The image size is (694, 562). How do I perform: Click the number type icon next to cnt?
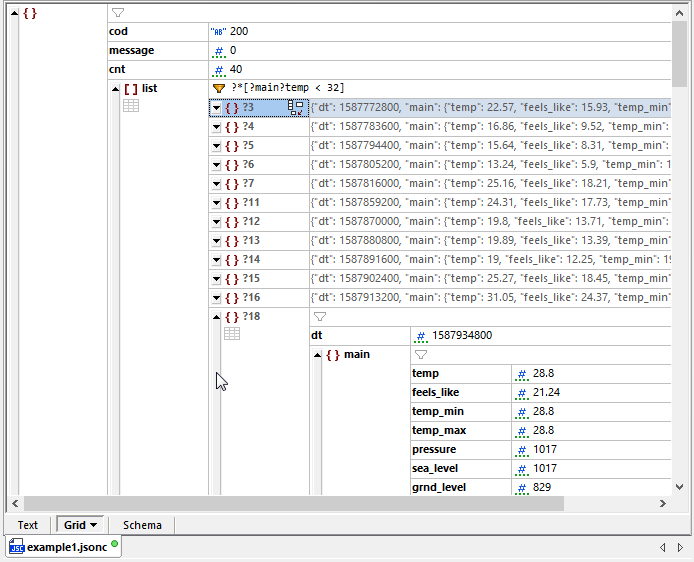[x=218, y=70]
